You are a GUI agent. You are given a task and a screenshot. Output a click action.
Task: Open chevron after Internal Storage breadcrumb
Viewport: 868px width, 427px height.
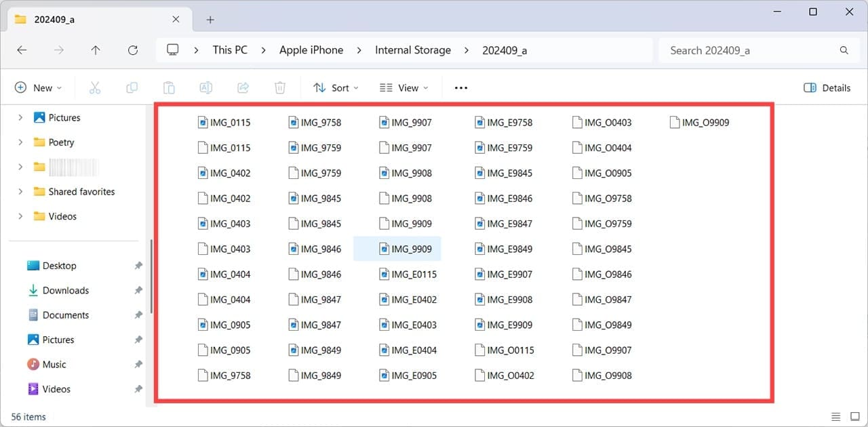466,50
